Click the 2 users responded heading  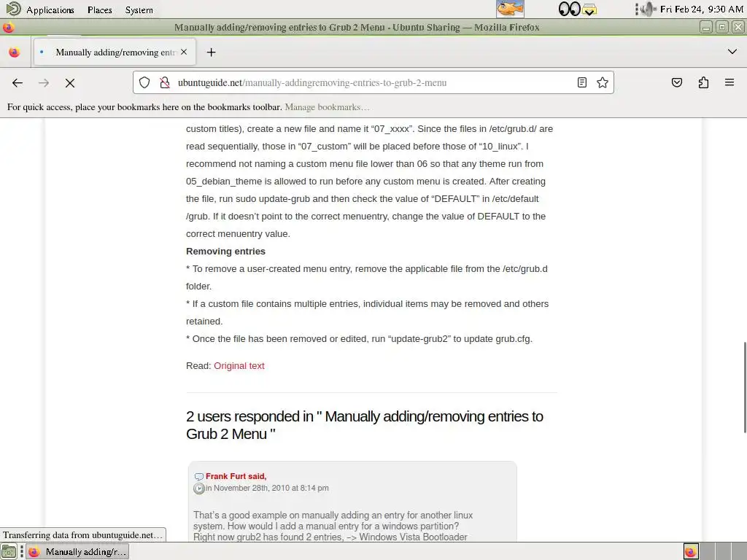[365, 425]
